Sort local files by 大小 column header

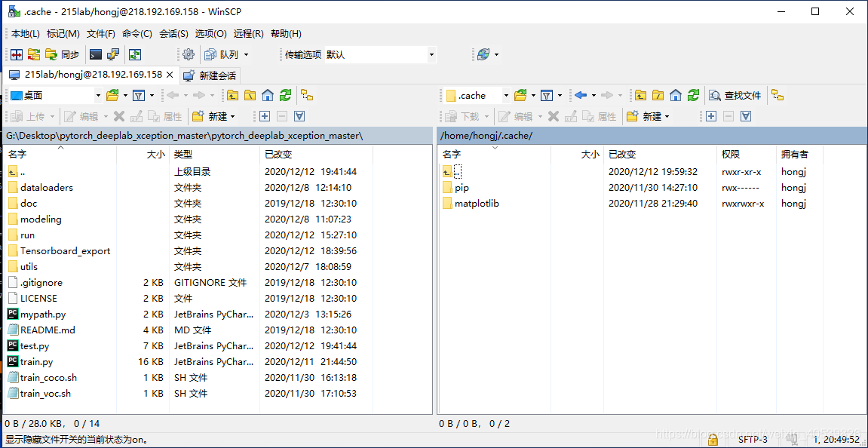[x=143, y=155]
